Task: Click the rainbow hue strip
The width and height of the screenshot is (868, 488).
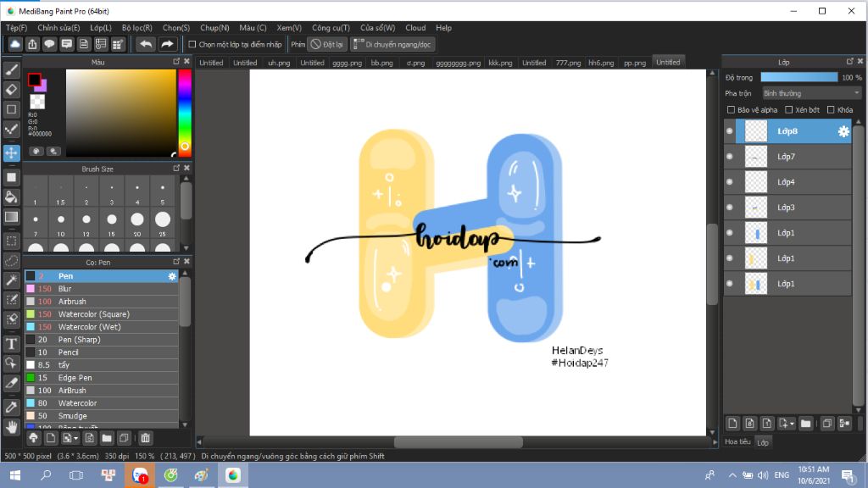Action: [184, 113]
